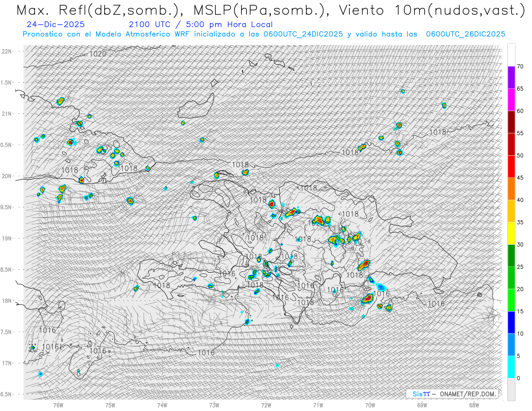Screen dimensions: 532x411
Task: Select the orange 40-45 dBZ colorbar band
Action: click(x=511, y=189)
